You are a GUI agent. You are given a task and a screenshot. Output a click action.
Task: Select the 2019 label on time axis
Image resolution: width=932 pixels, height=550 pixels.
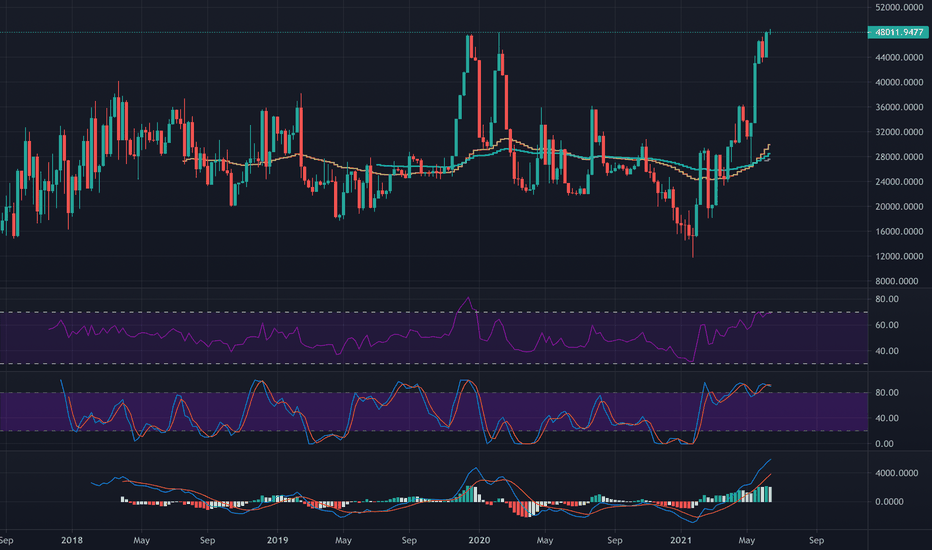(277, 540)
